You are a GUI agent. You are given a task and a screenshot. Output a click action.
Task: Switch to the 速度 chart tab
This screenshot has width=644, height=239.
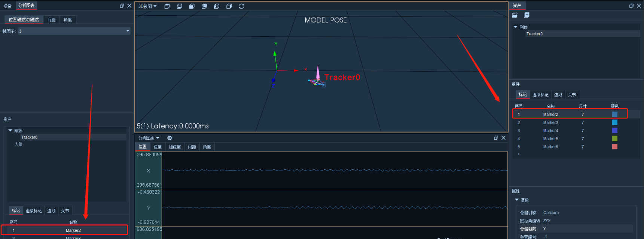[158, 147]
